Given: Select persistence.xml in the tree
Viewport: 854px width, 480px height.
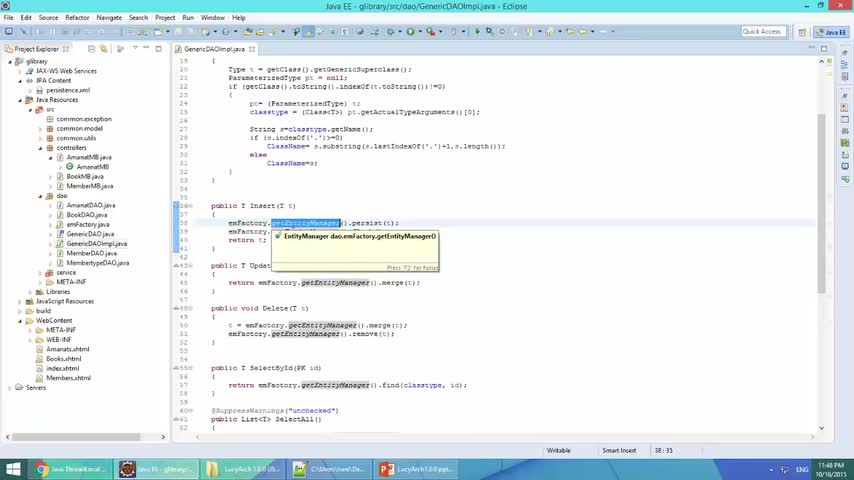Looking at the screenshot, I should click(68, 90).
